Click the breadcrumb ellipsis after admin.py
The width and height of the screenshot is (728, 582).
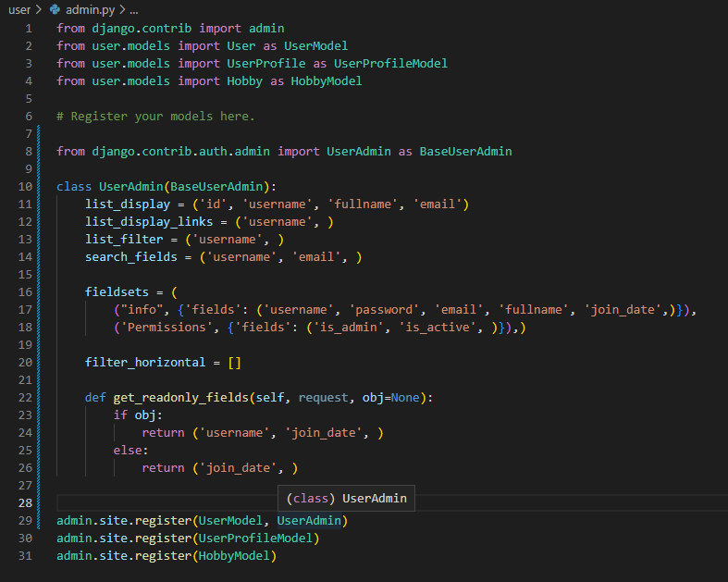point(134,10)
